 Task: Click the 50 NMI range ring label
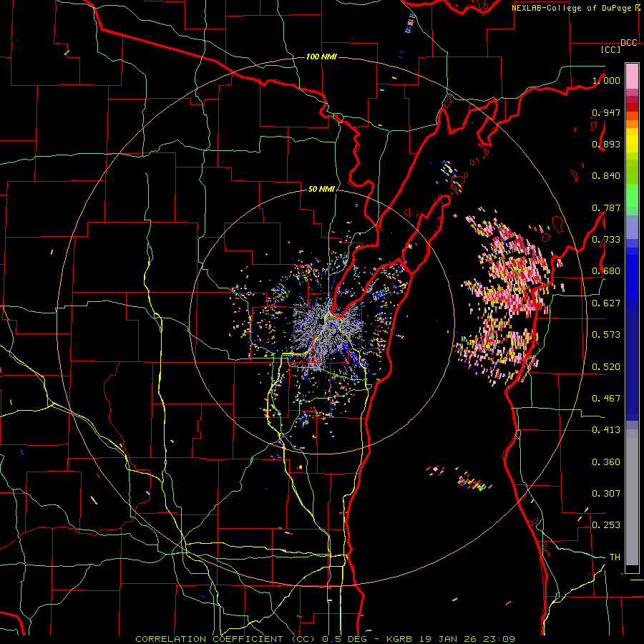[321, 189]
